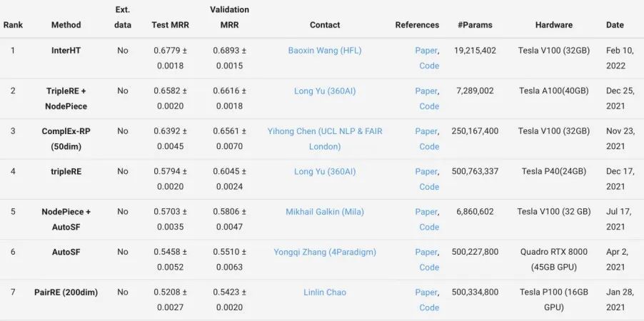Screen dimensions: 644x321
Task: Select the #Params column header
Action: (x=475, y=25)
